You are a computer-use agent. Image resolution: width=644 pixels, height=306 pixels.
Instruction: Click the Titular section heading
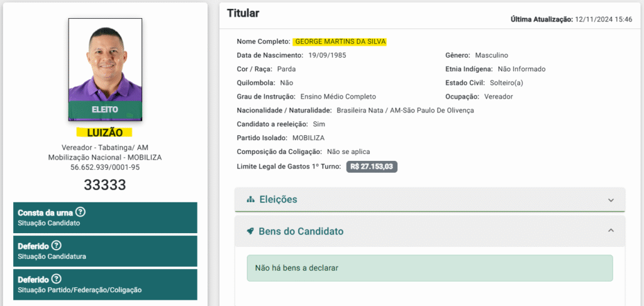pyautogui.click(x=243, y=13)
